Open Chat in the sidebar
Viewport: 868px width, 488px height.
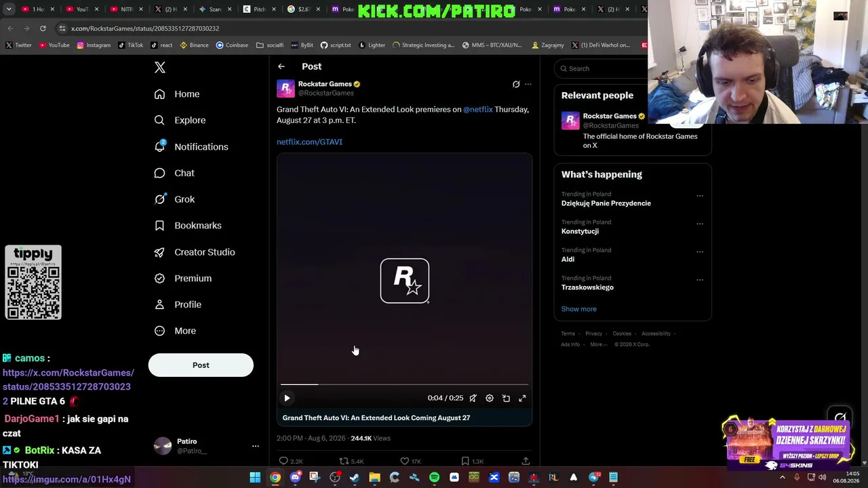coord(174,173)
